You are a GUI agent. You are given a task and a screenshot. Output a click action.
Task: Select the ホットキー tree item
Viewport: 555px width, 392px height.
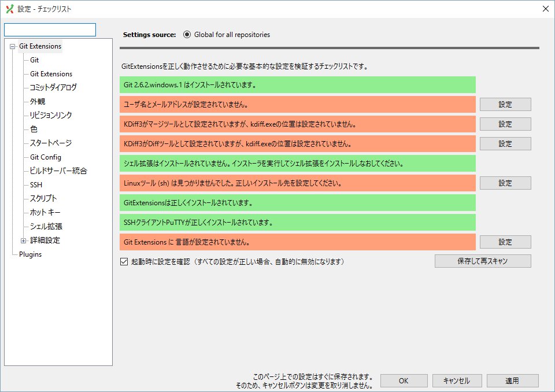click(45, 213)
